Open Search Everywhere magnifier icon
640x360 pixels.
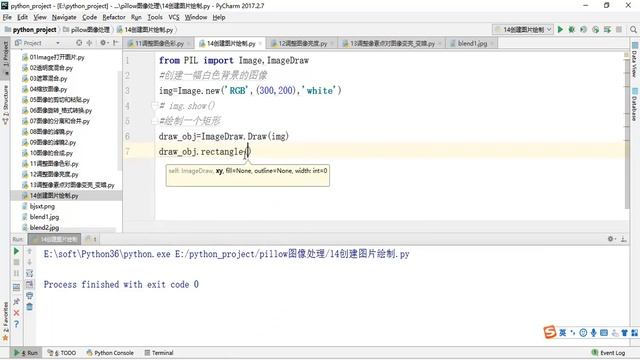(x=633, y=29)
